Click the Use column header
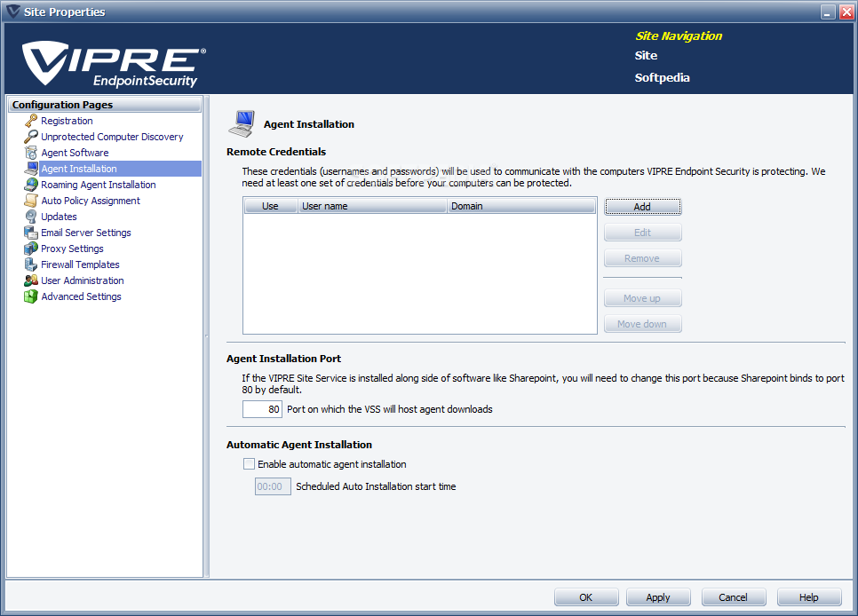The width and height of the screenshot is (858, 616). (271, 206)
